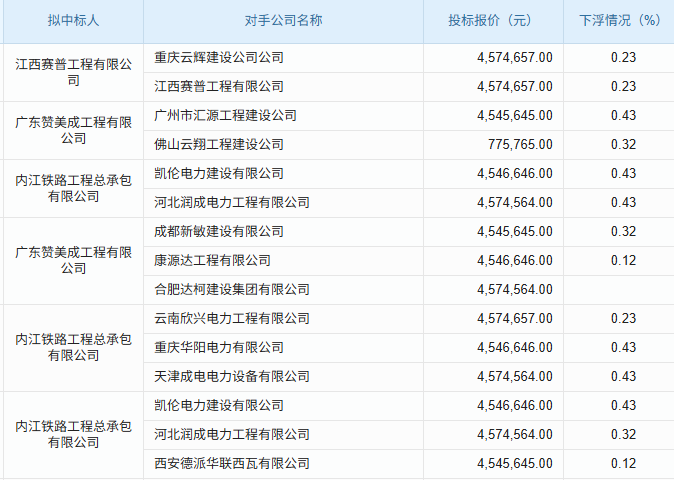Select the 天津成电电力设备有限公司 row
The image size is (674, 480).
[232, 377]
